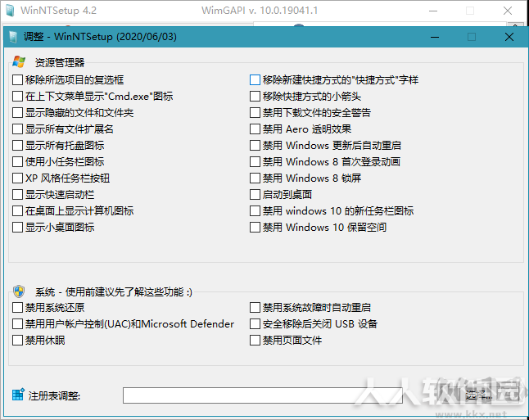Toggle 在桌面上显示计算机图标

click(x=17, y=211)
